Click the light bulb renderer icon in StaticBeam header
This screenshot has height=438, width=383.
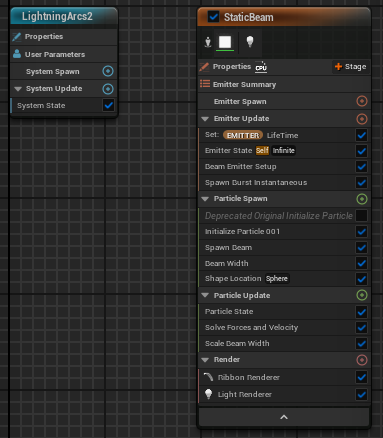coord(250,42)
